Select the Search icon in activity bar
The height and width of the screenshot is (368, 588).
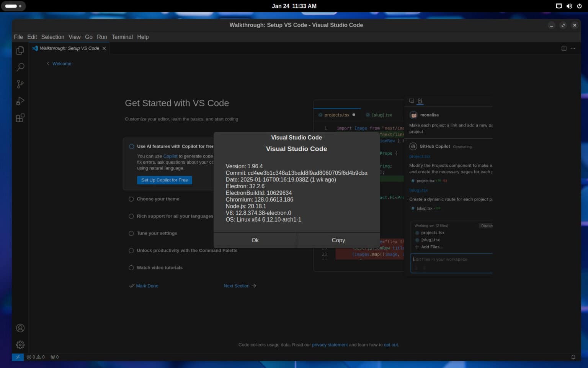coord(20,67)
